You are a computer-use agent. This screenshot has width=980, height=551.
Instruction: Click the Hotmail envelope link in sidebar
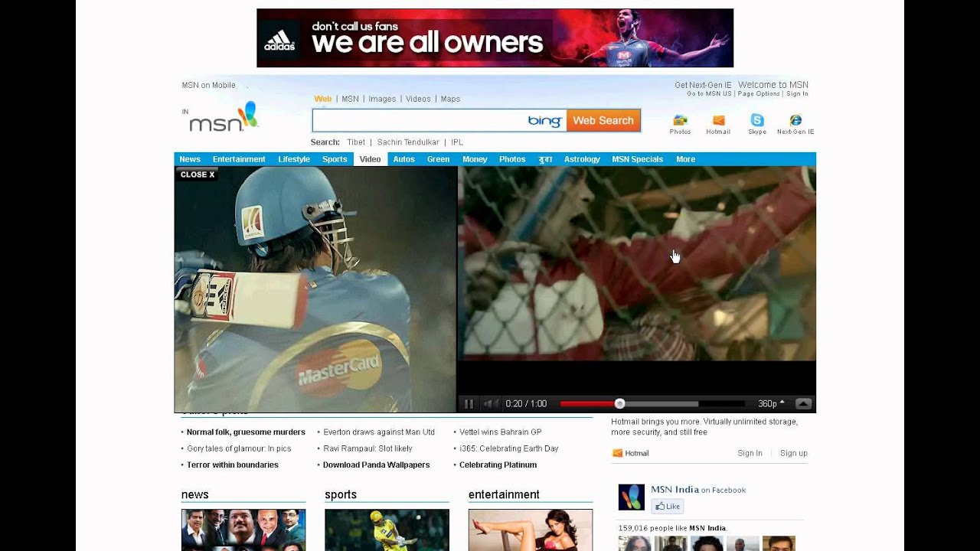[631, 453]
